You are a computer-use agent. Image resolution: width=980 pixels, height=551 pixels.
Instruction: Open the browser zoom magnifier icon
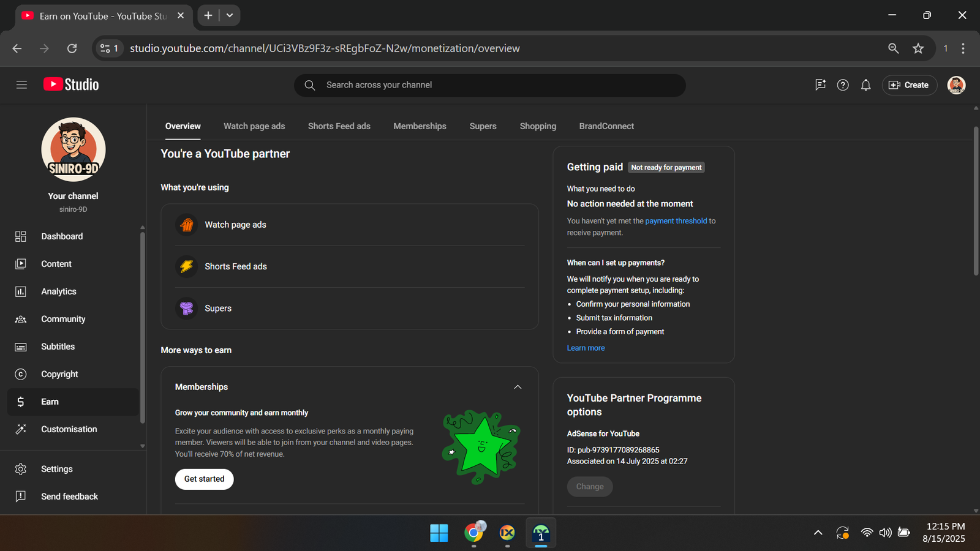[x=894, y=48]
